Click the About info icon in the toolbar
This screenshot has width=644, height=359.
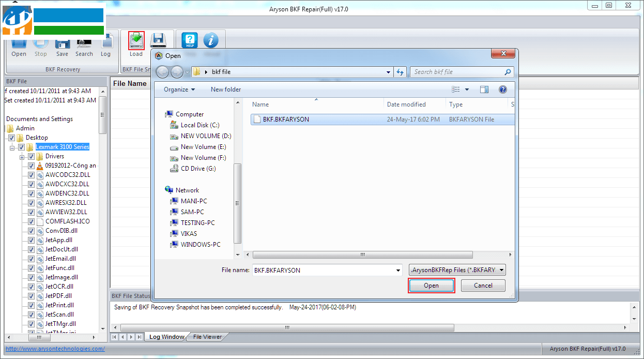click(x=212, y=40)
